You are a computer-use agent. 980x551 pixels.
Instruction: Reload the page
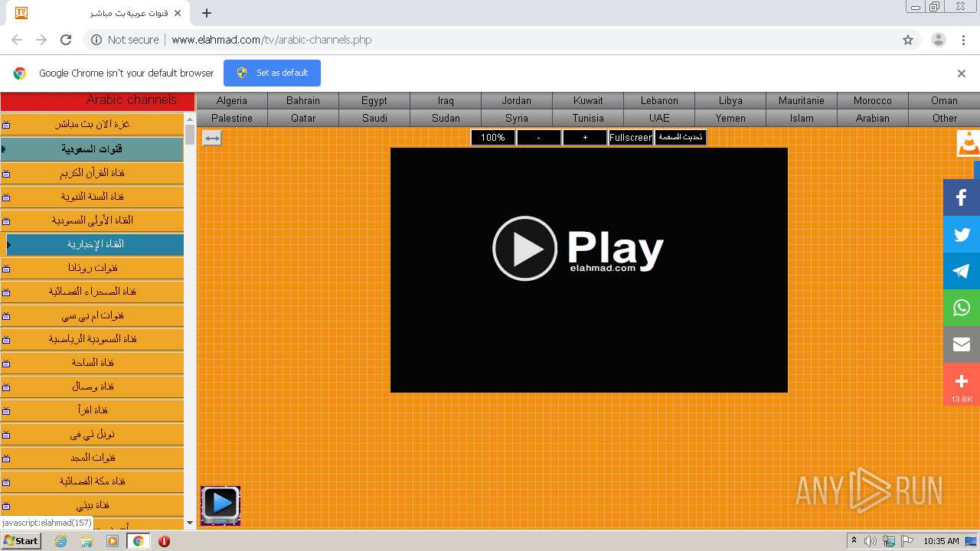click(x=66, y=40)
